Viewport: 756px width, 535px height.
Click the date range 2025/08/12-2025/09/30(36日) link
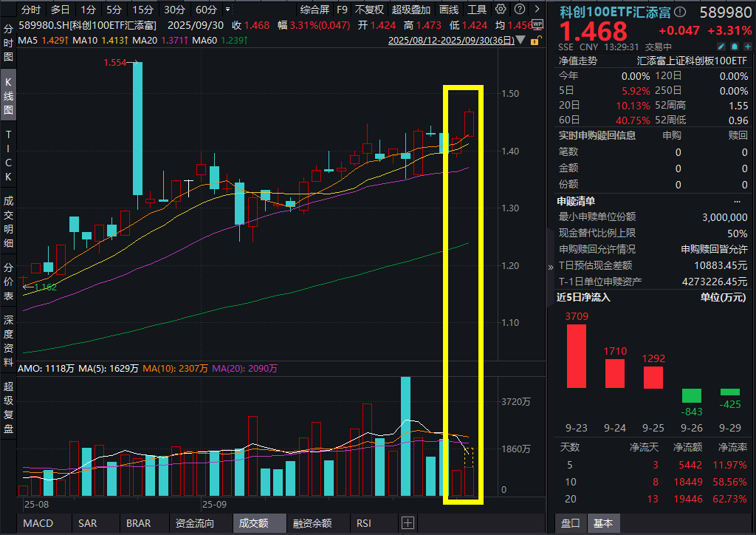coord(451,41)
